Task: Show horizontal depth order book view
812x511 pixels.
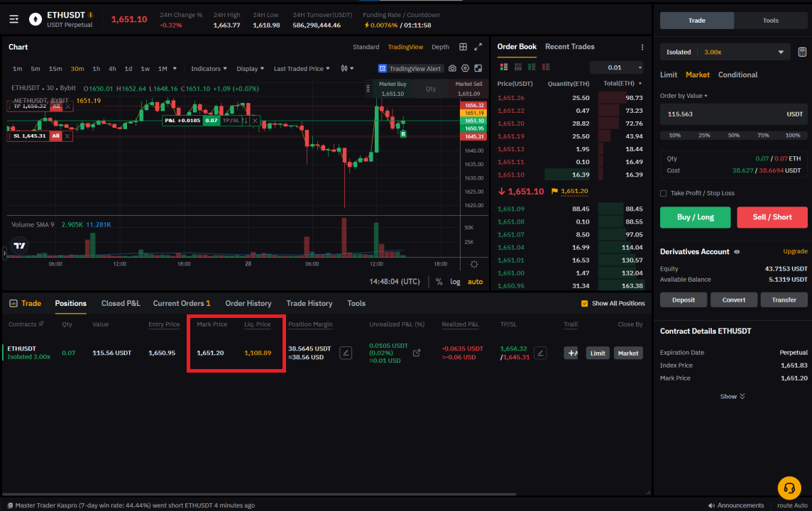Action: tap(517, 67)
